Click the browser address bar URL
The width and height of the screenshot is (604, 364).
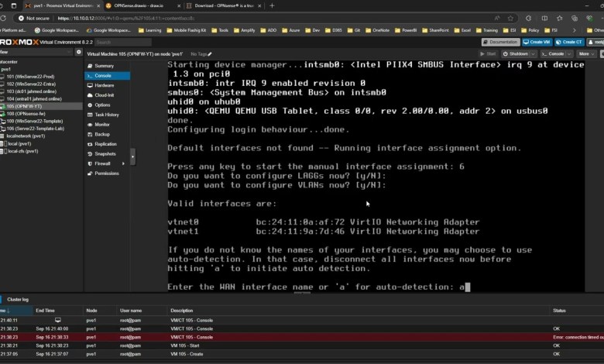coord(126,18)
